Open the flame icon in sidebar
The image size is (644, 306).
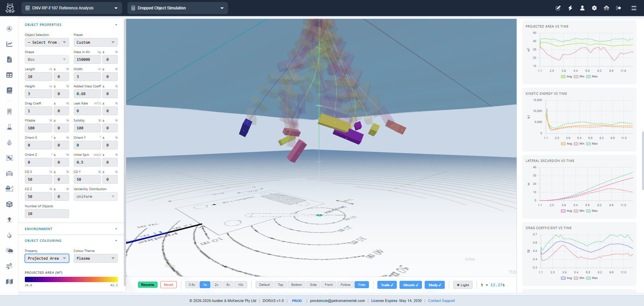(x=9, y=235)
